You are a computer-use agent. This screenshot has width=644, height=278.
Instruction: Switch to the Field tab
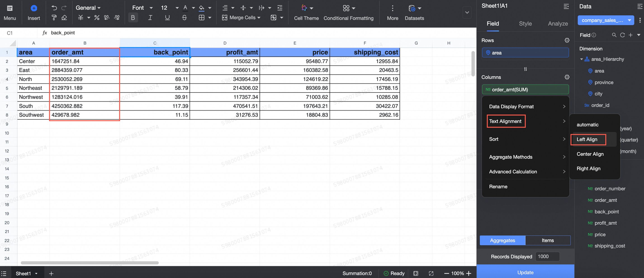click(x=493, y=24)
